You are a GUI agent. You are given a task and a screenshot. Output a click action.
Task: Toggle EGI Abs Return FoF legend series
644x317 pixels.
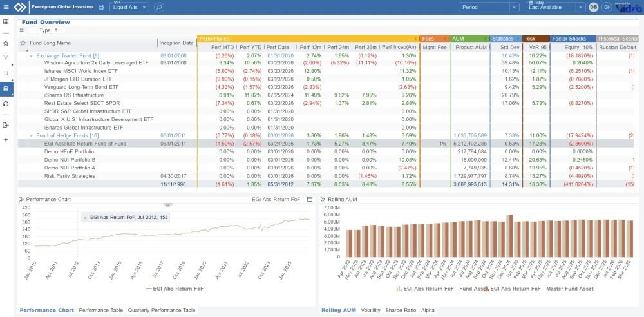pyautogui.click(x=165, y=289)
